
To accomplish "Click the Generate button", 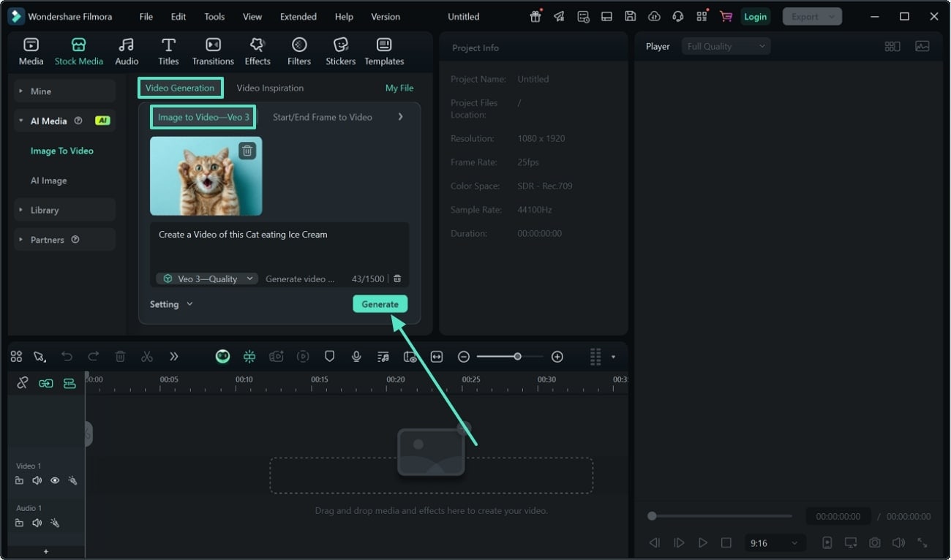I will 380,304.
